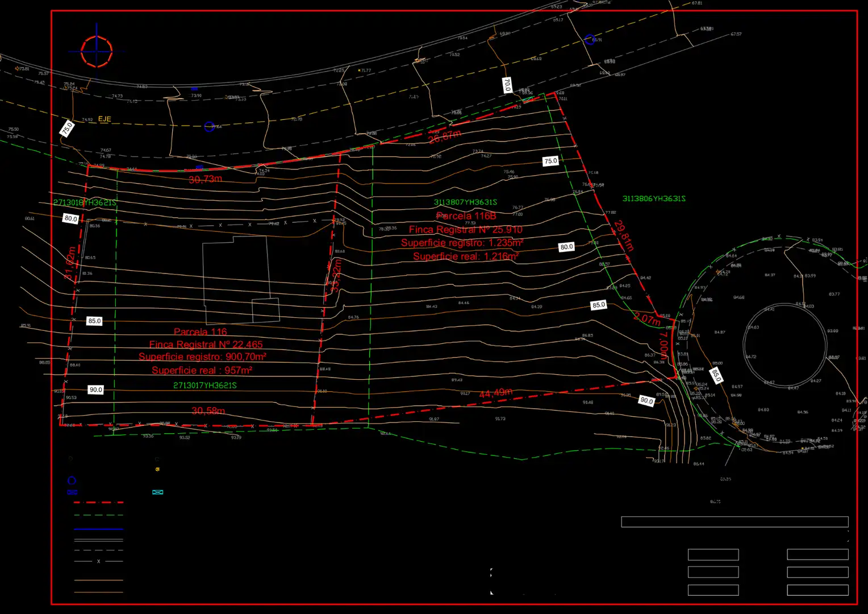Screen dimensions: 868x614
Task: Select cadastral reference 3113807YH3631S
Action: pos(465,202)
